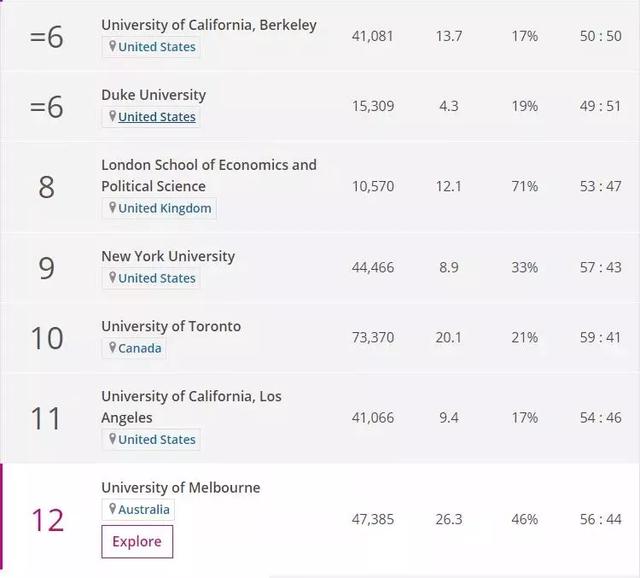
Task: Click New York University's United States tag
Action: tap(157, 278)
